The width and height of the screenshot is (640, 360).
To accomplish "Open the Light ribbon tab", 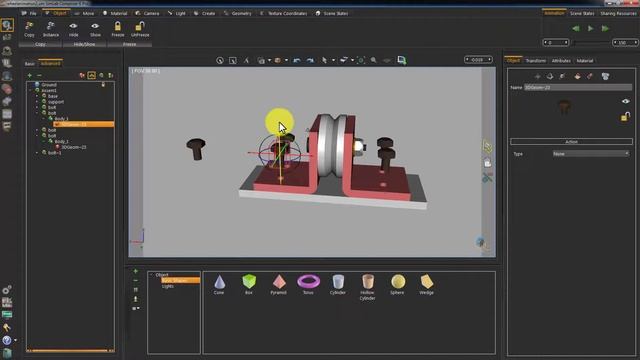I will [176, 13].
